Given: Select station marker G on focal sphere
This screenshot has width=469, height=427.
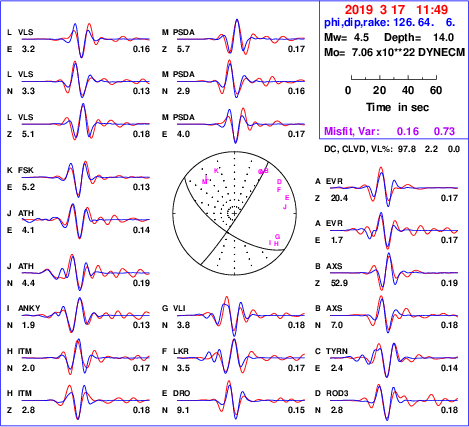Looking at the screenshot, I should tap(277, 237).
